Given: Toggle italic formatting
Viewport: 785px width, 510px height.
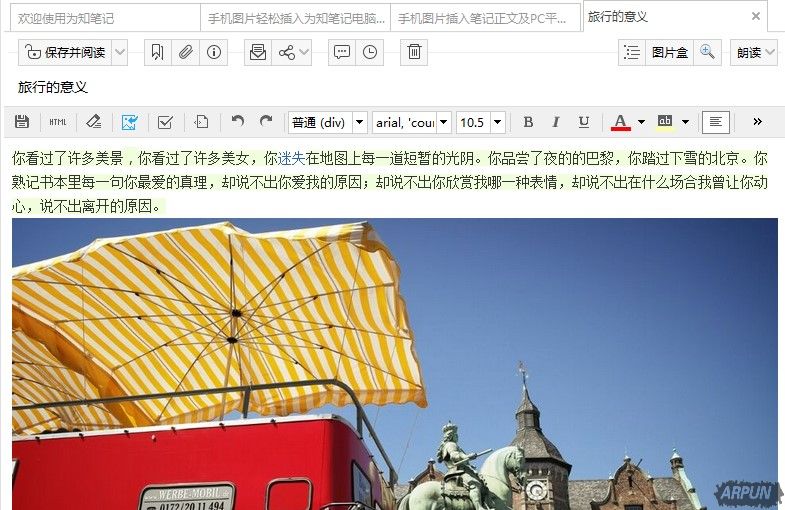Looking at the screenshot, I should [x=556, y=122].
